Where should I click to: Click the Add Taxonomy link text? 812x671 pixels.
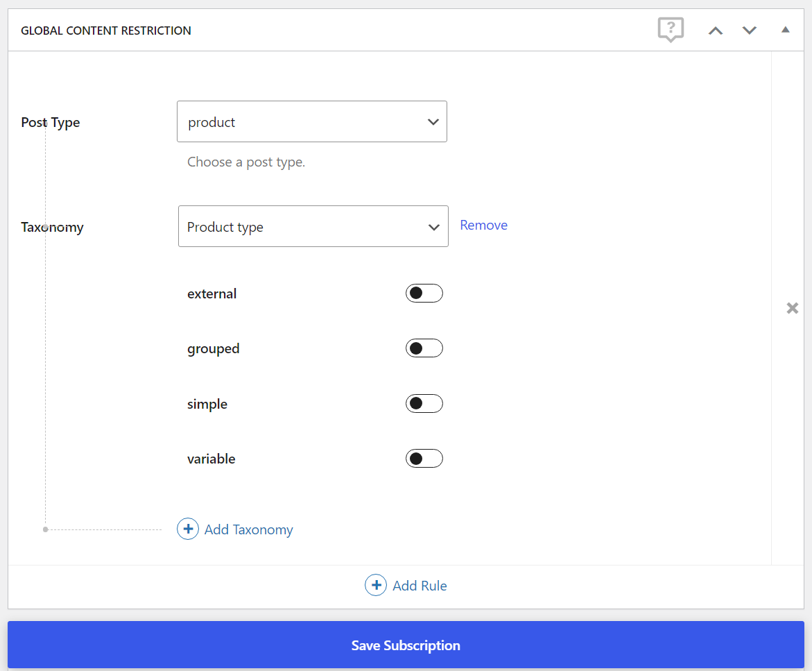point(248,529)
